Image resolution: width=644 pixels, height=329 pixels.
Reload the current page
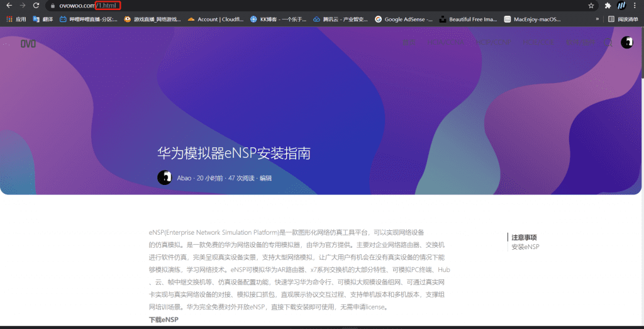pos(36,6)
